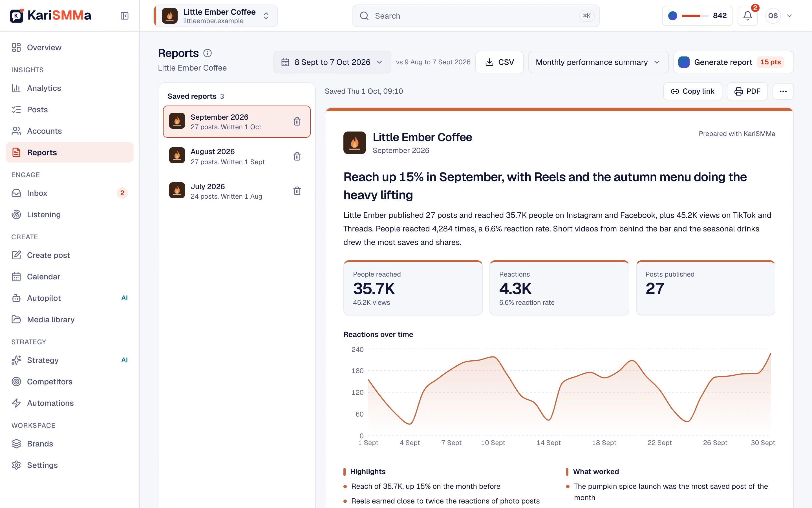812x508 pixels.
Task: Click the 'vs 9 Aug to 7 Sept 2026' text
Action: coord(433,62)
